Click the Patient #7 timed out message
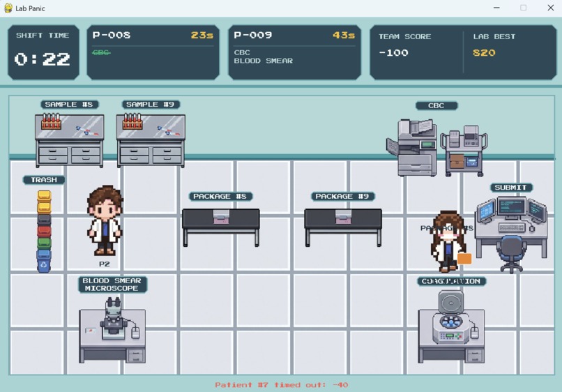 282,385
